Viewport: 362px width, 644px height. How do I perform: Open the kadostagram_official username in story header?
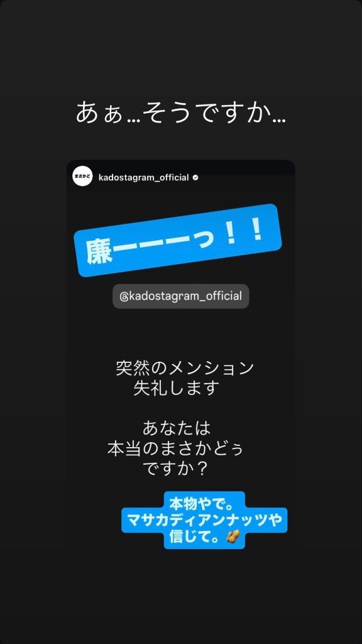pyautogui.click(x=144, y=178)
